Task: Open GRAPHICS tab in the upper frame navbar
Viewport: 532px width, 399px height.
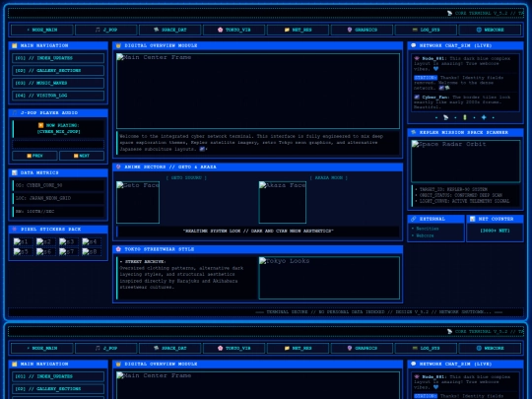Action: (362, 30)
